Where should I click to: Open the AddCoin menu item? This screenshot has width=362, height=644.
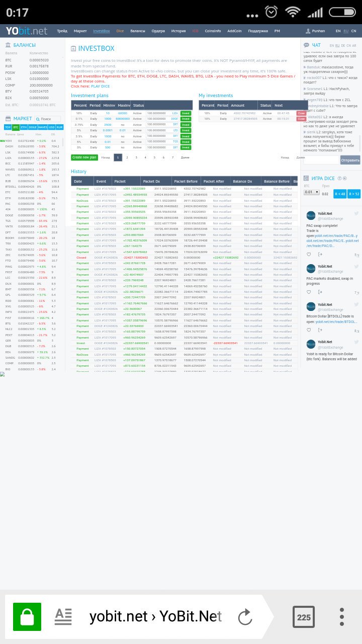click(x=234, y=31)
